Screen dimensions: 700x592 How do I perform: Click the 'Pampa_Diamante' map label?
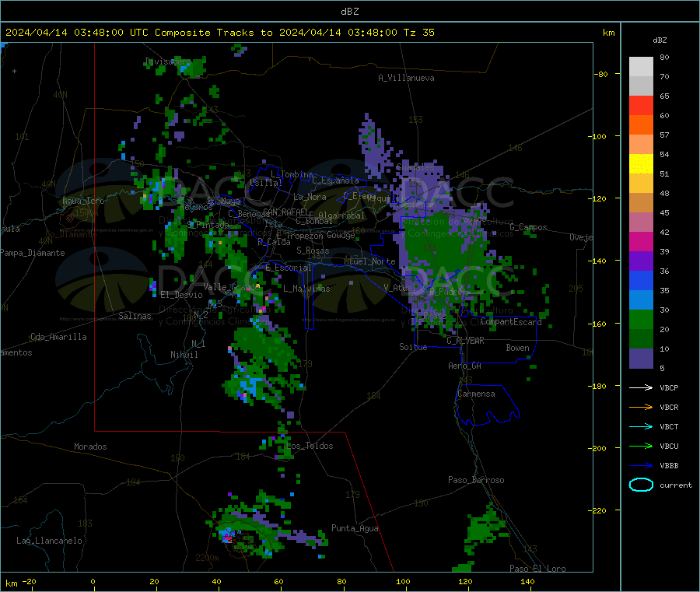coord(33,253)
